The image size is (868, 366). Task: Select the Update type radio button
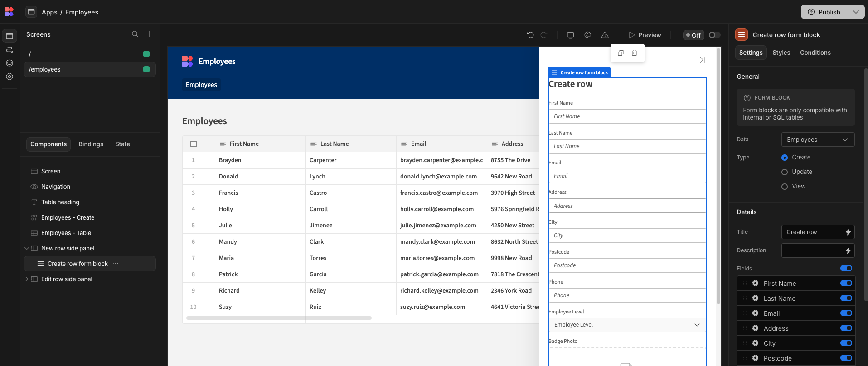pyautogui.click(x=785, y=172)
